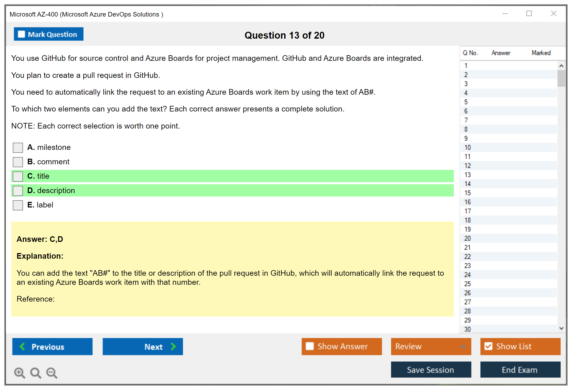The image size is (574, 392).
Task: Click the zoom in magnifier icon
Action: tap(19, 373)
